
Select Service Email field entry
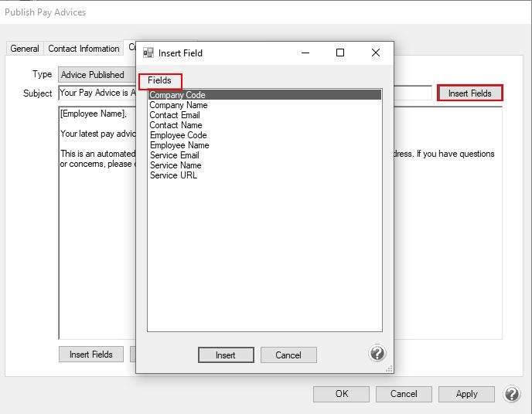174,155
